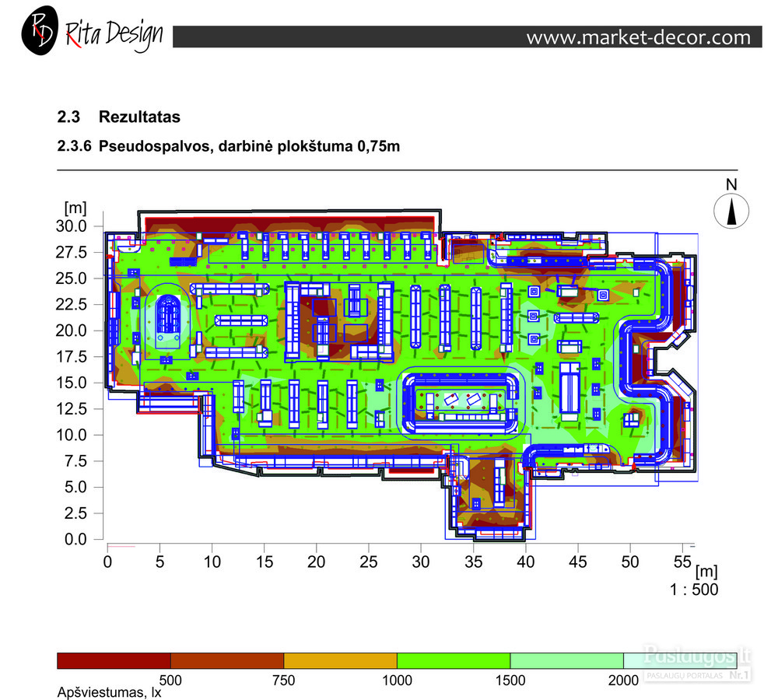Click the '20' horizontal axis value

pyautogui.click(x=316, y=562)
